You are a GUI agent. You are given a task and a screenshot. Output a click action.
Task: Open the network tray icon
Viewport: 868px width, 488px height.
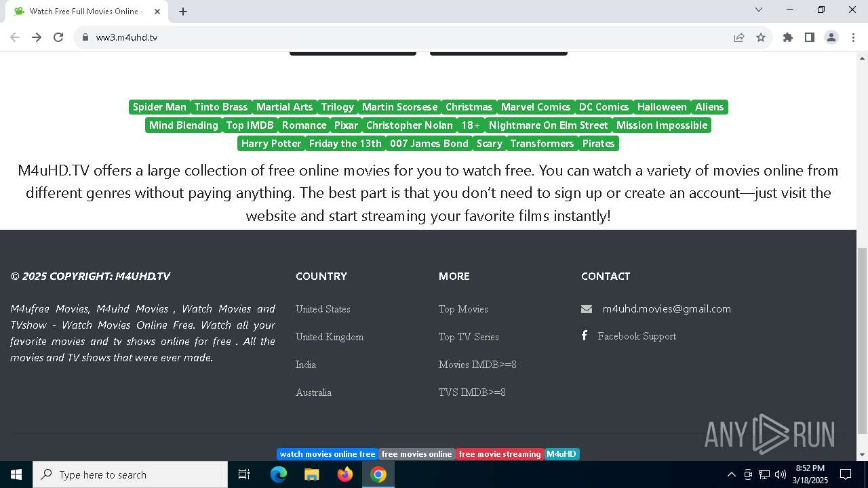[x=764, y=474]
